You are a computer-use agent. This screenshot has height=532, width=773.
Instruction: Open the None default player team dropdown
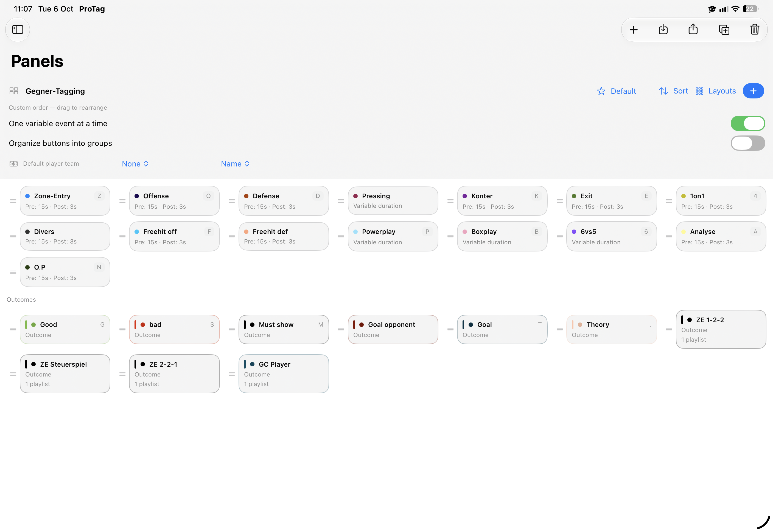(135, 164)
